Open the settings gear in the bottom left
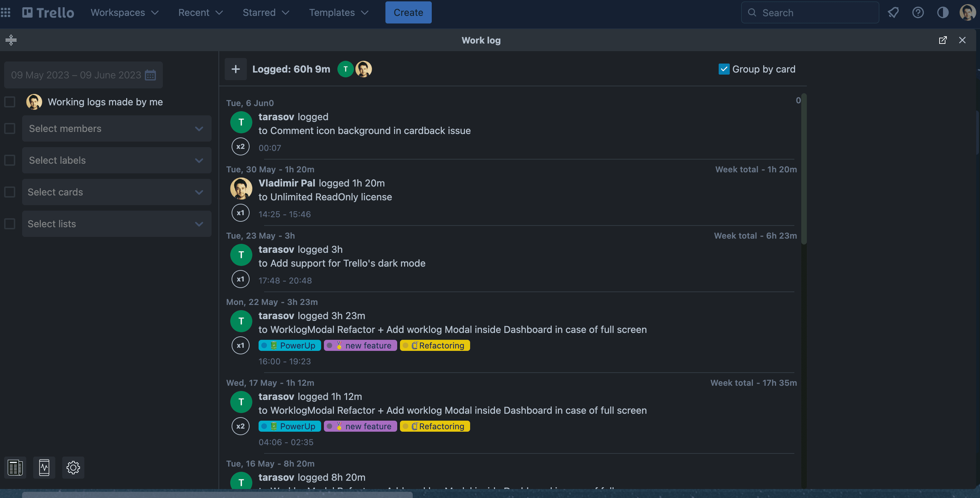 click(x=73, y=467)
